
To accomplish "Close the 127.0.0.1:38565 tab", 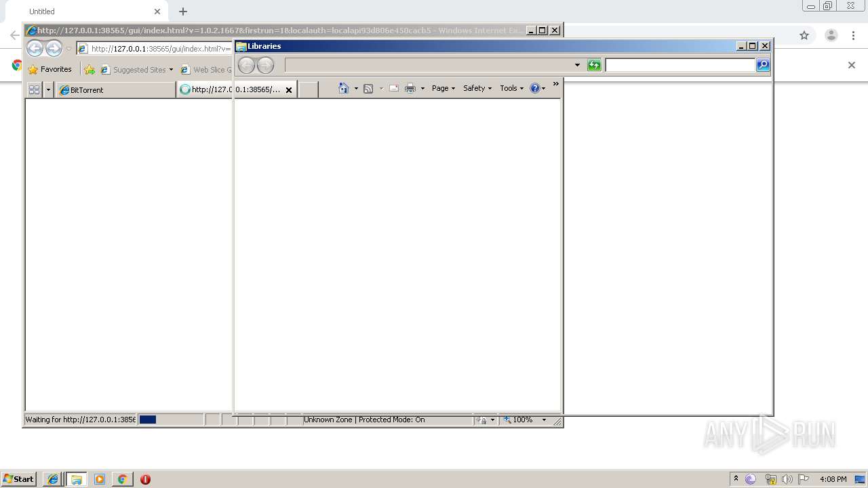I will 289,89.
